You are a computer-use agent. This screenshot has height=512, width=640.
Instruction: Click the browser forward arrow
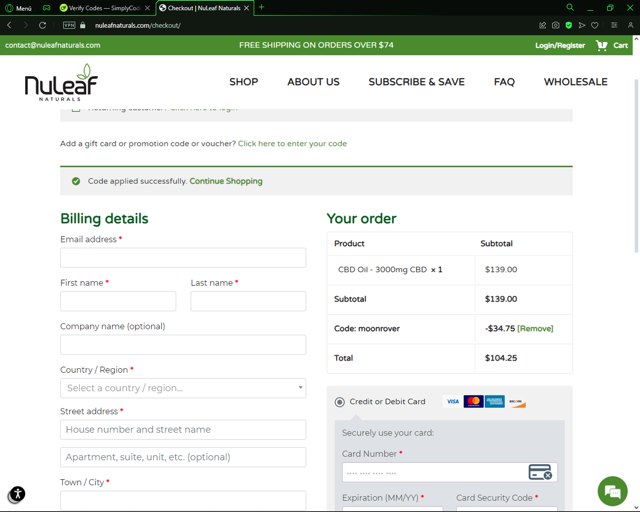pos(26,25)
